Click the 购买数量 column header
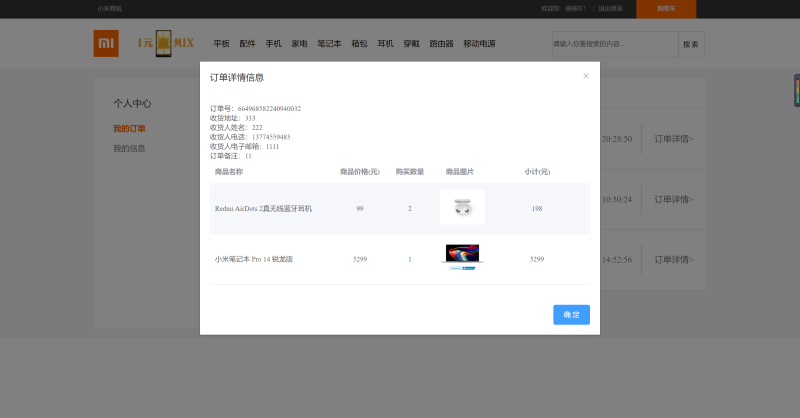The width and height of the screenshot is (800, 418). (x=410, y=172)
